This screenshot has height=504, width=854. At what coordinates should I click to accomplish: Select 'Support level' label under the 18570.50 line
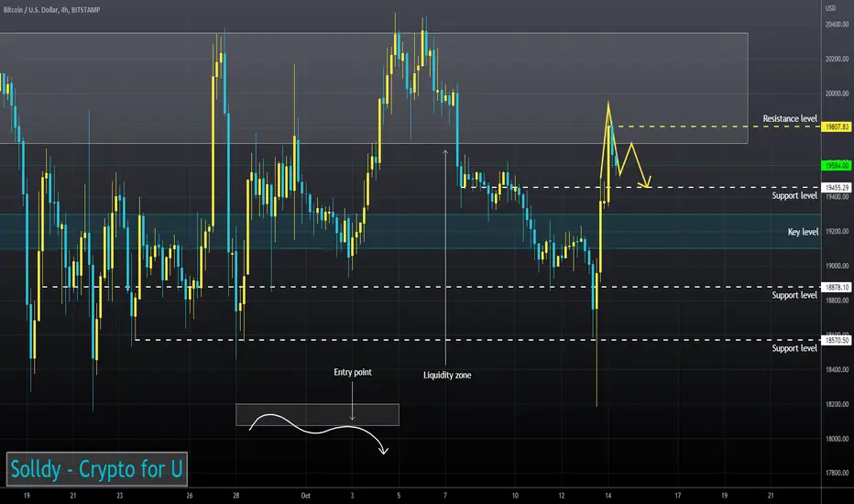tap(794, 348)
